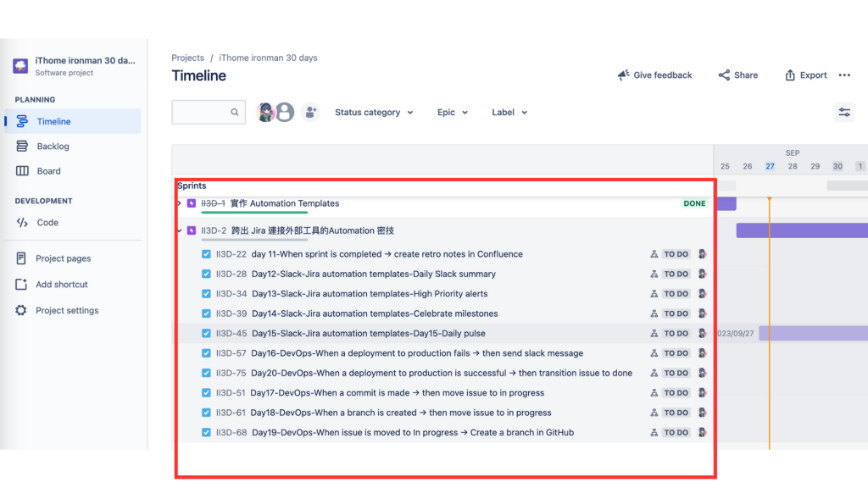Go to Backlog in Planning menu
The height and width of the screenshot is (488, 868).
click(x=73, y=146)
